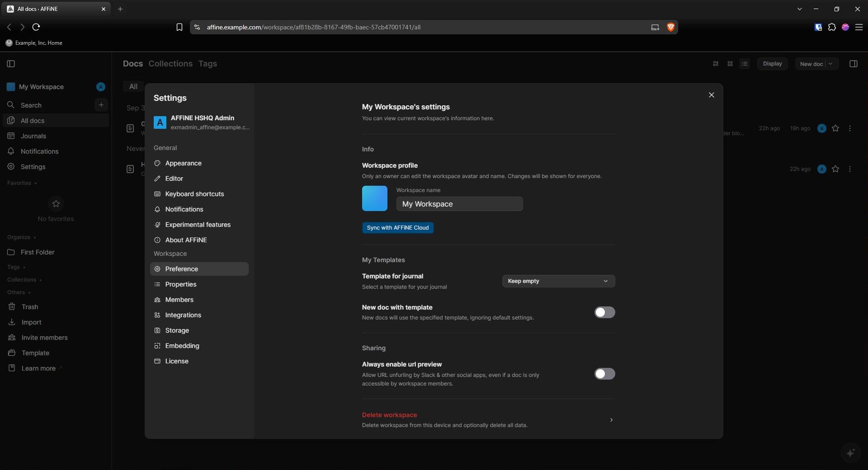This screenshot has height=470, width=868.
Task: Toggle New doc with template switch
Action: 604,312
